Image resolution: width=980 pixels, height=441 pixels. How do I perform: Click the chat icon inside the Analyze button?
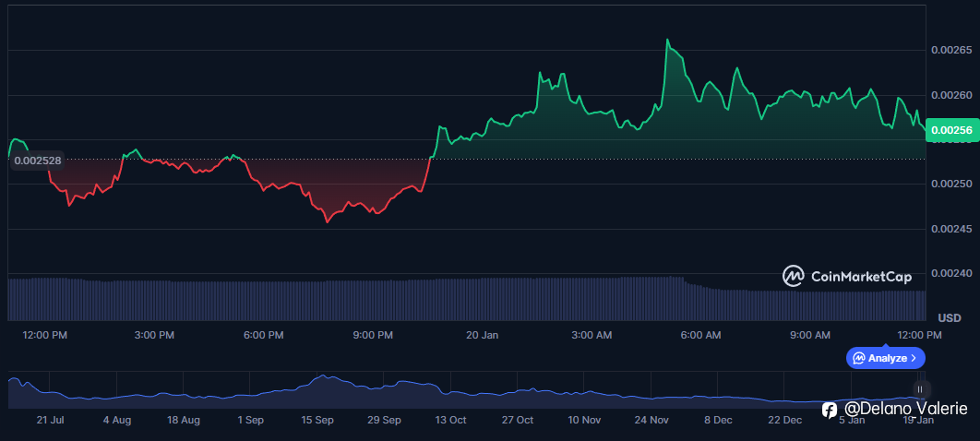click(858, 357)
